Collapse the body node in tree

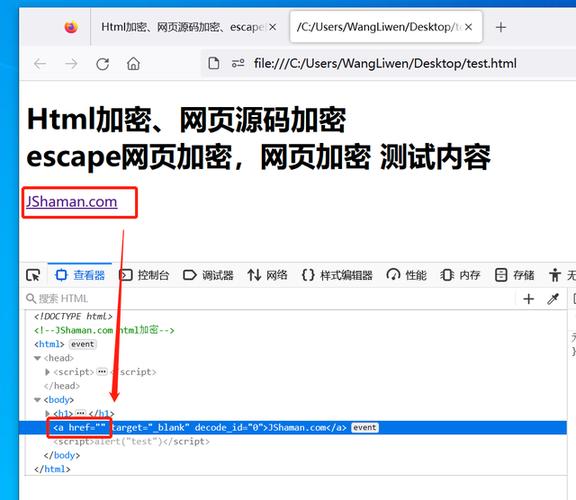point(37,400)
